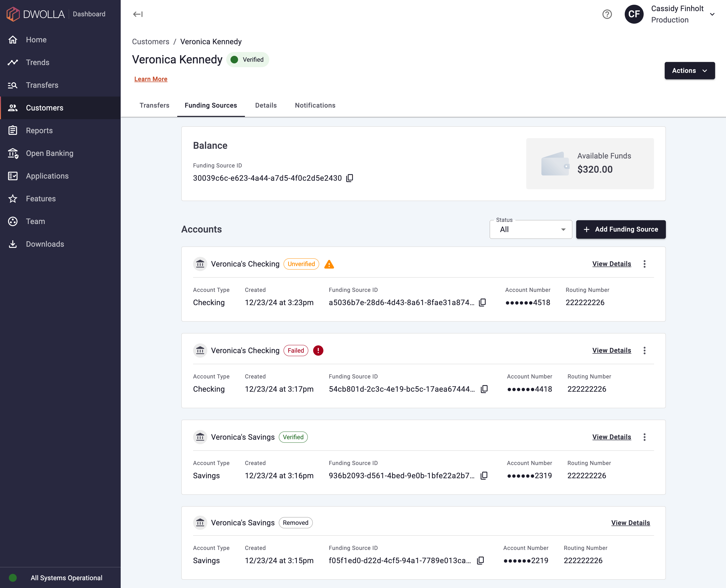The height and width of the screenshot is (588, 726).
Task: Select Customers in the sidebar
Action: (x=60, y=108)
